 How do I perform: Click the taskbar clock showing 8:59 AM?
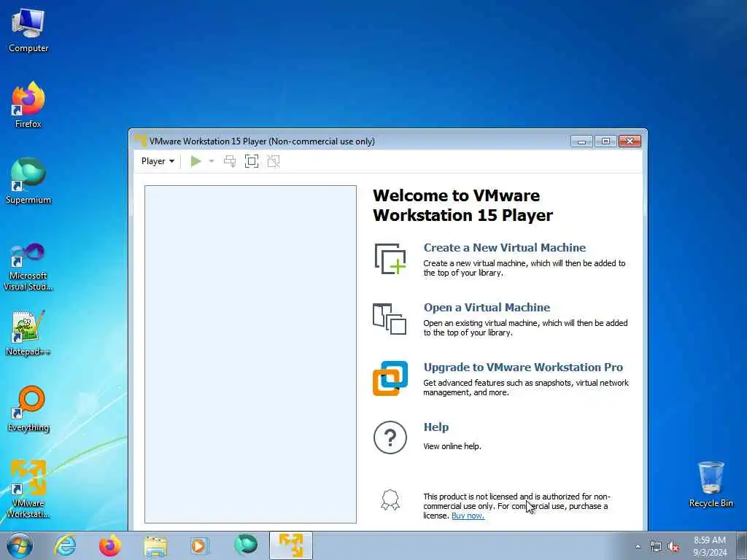710,546
